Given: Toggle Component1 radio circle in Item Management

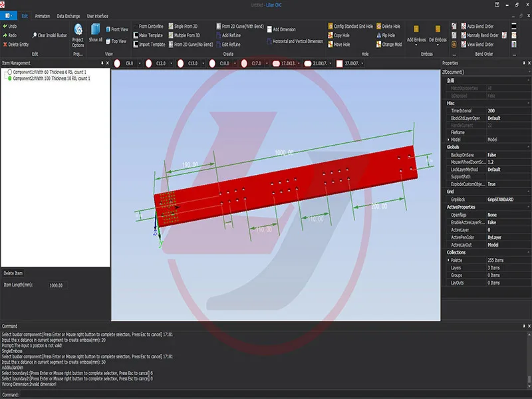Looking at the screenshot, I should point(9,72).
